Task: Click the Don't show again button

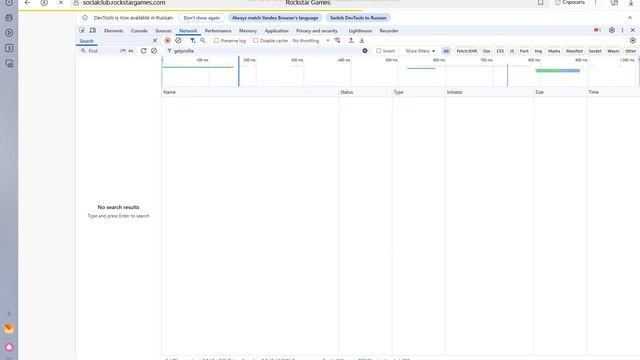Action: (x=202, y=18)
